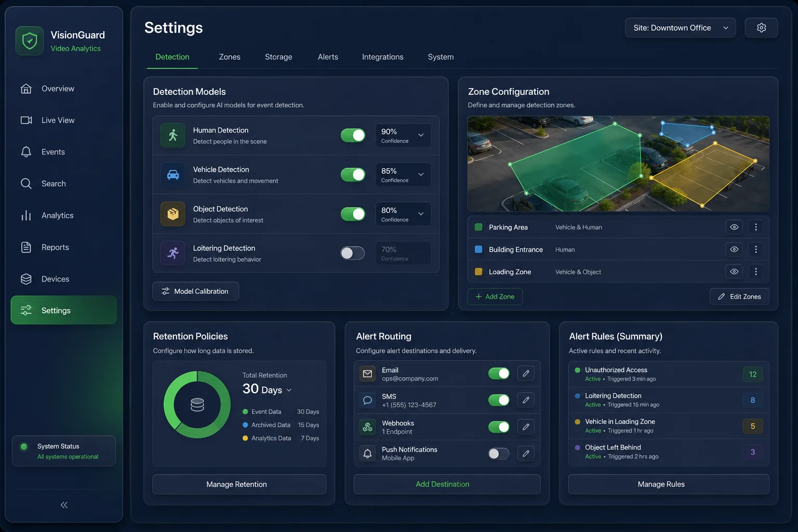The width and height of the screenshot is (798, 532).
Task: Switch to the Storage tab
Action: pyautogui.click(x=278, y=57)
